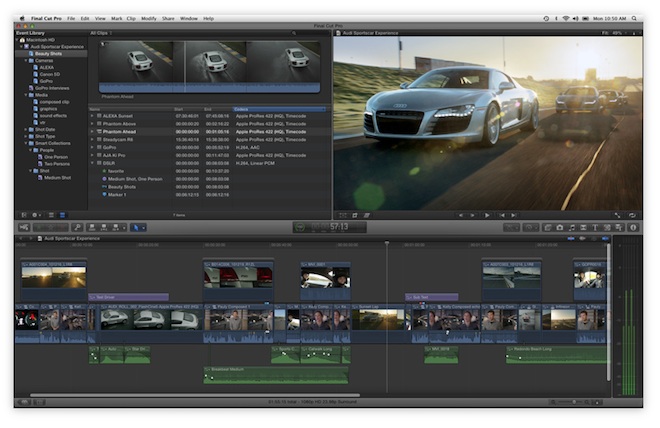Toggle the Event Library sidebar visibility
This screenshot has width=660, height=428.
(x=23, y=215)
